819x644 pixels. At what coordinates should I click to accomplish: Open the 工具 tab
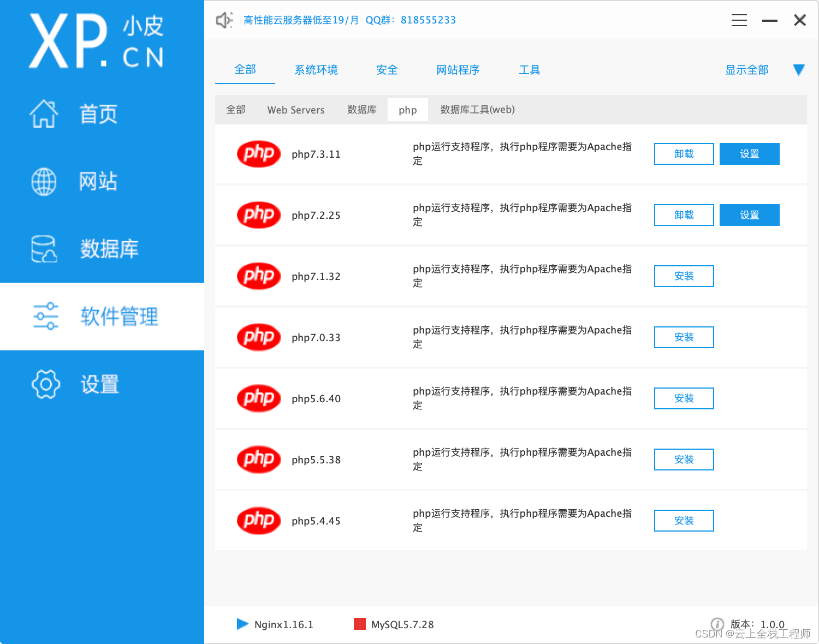point(529,70)
